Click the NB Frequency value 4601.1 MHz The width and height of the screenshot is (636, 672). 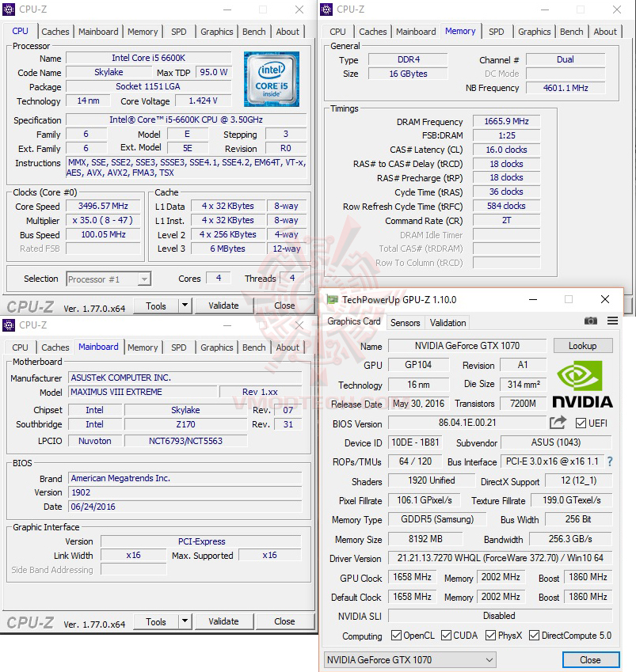click(x=566, y=88)
